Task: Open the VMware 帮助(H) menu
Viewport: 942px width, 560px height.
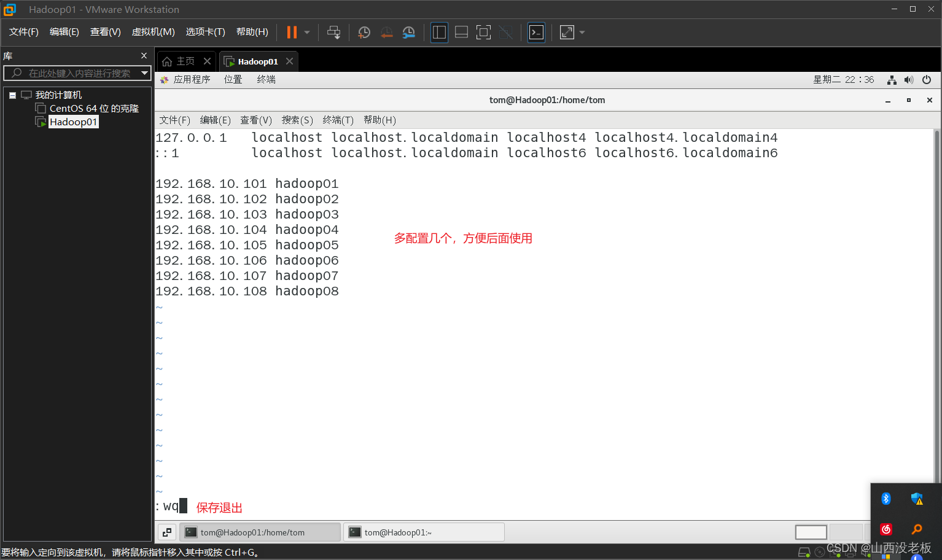Action: pos(252,32)
